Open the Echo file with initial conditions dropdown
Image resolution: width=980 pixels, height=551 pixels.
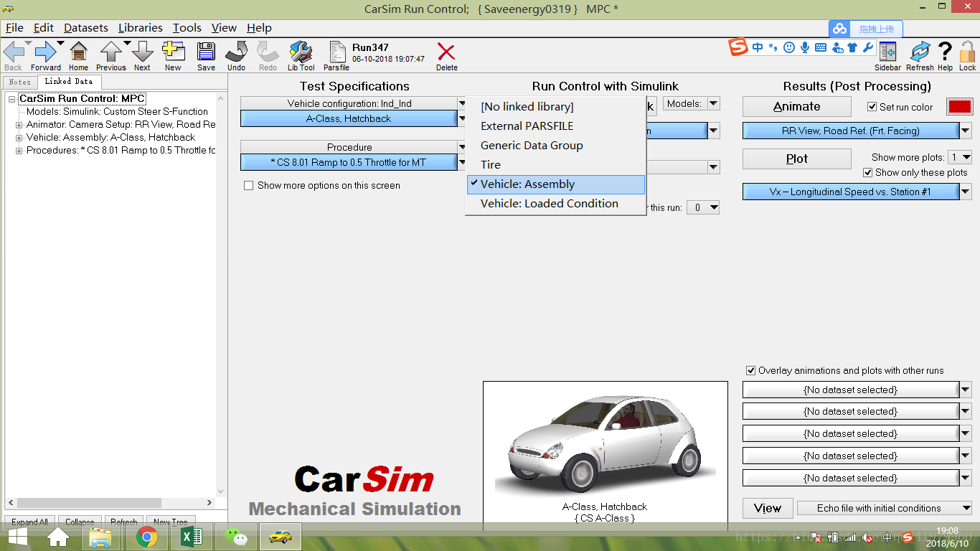884,508
